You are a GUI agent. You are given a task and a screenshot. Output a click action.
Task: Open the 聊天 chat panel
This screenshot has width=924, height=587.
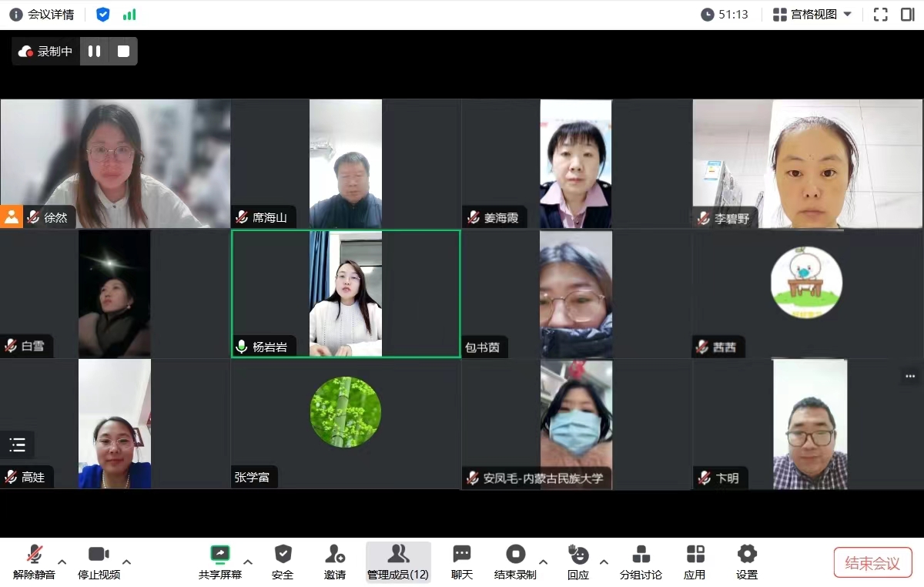point(461,555)
